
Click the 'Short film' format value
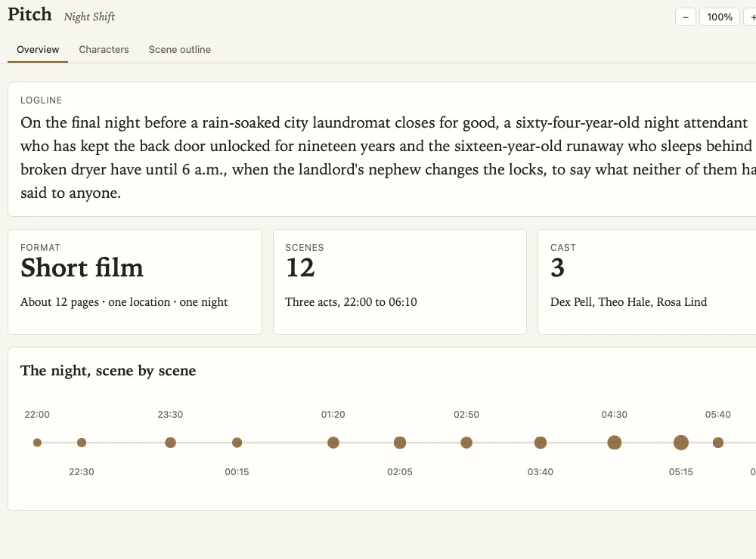[82, 268]
